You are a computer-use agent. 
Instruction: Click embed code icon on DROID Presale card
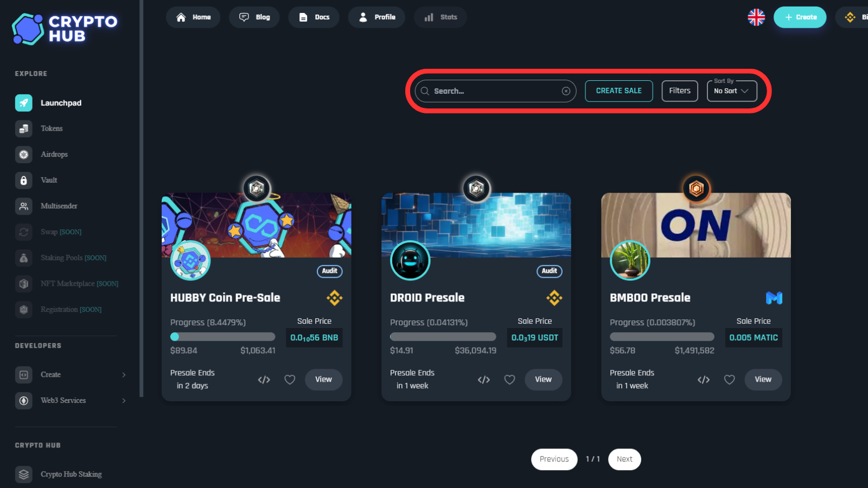click(483, 380)
